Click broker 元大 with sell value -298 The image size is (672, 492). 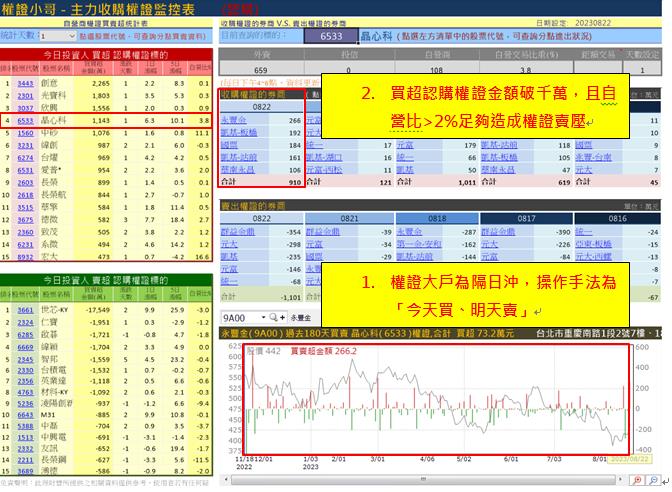tap(229, 244)
